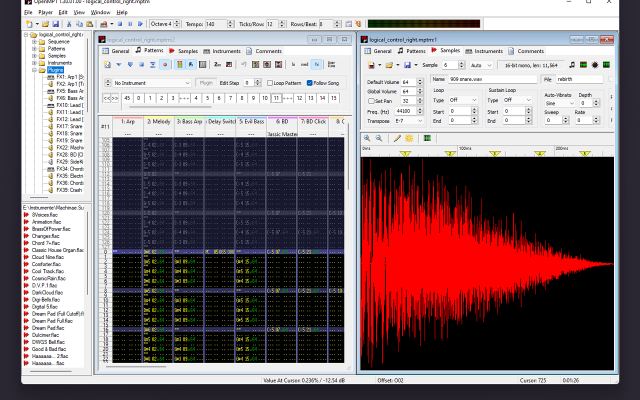This screenshot has height=400, width=640.
Task: Click the Tempo value field
Action: (x=216, y=24)
